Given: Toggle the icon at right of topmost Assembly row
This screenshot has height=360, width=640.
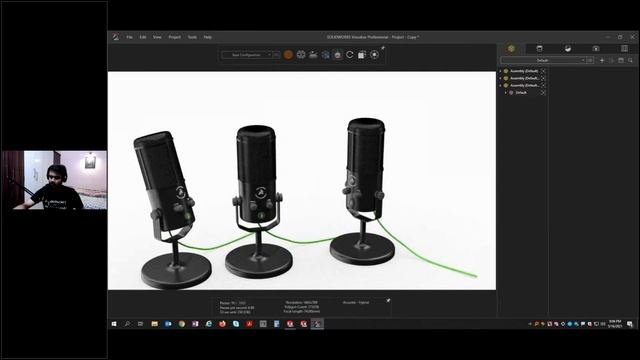Looking at the screenshot, I should coord(543,71).
